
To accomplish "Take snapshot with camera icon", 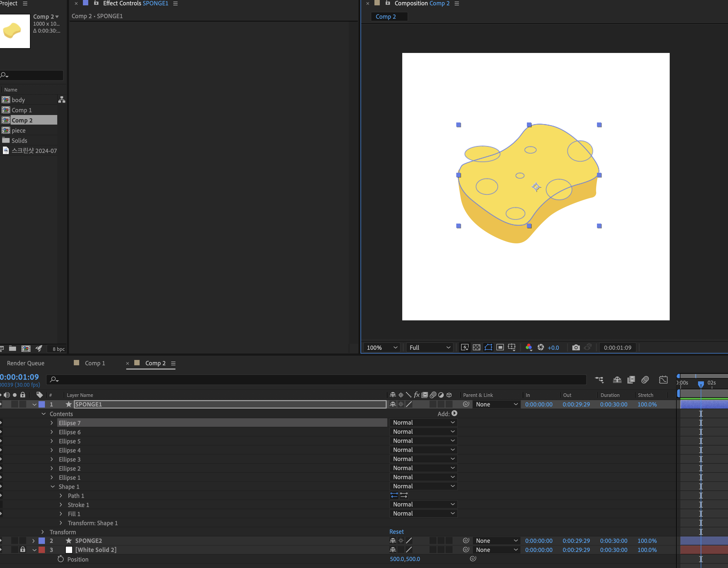I will pyautogui.click(x=576, y=347).
